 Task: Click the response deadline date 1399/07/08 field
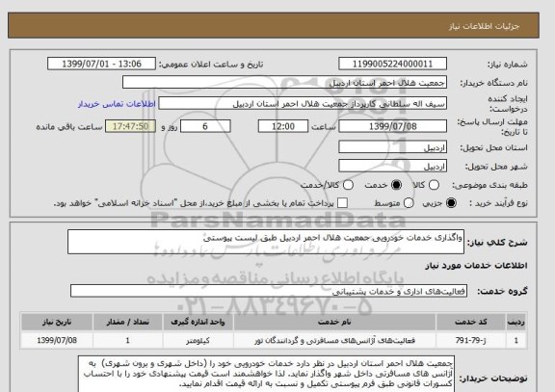point(392,126)
